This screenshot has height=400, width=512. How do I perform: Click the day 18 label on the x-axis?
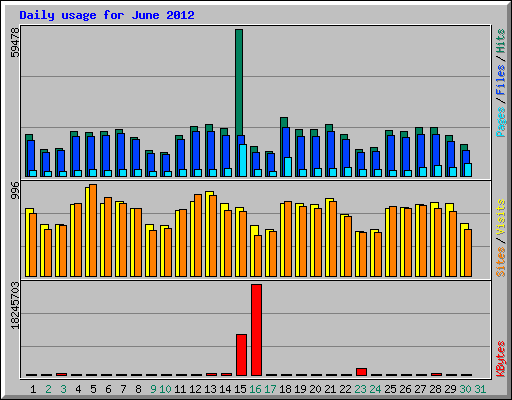point(285,389)
